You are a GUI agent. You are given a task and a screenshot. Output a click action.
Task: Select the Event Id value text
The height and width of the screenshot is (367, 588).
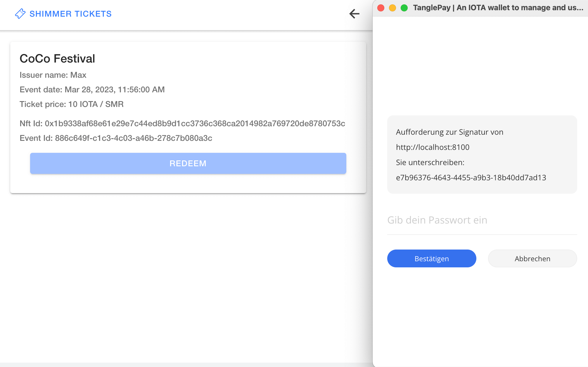click(116, 138)
